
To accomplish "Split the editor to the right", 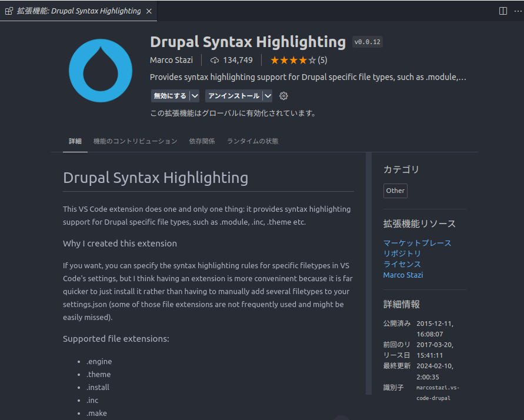I will pos(503,11).
